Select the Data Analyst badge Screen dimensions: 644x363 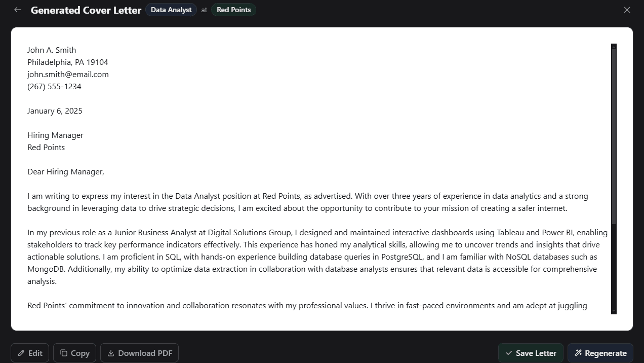[171, 10]
